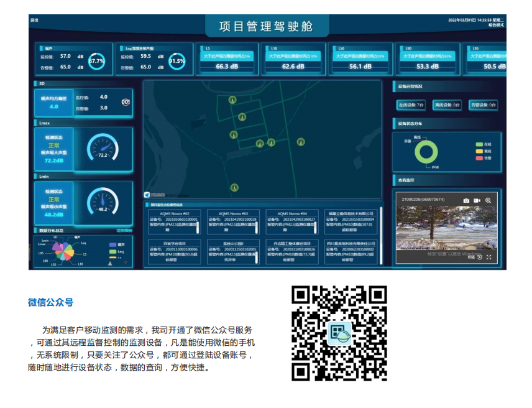This screenshot has height=408, width=532.
Task: Click the left marker of the adjacent pair
Action: [260, 144]
